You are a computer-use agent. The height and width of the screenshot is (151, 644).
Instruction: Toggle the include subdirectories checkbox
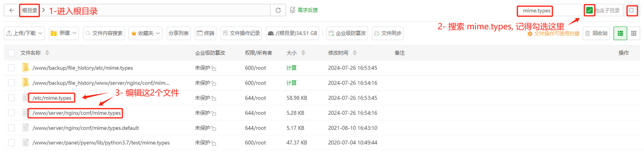click(x=590, y=10)
